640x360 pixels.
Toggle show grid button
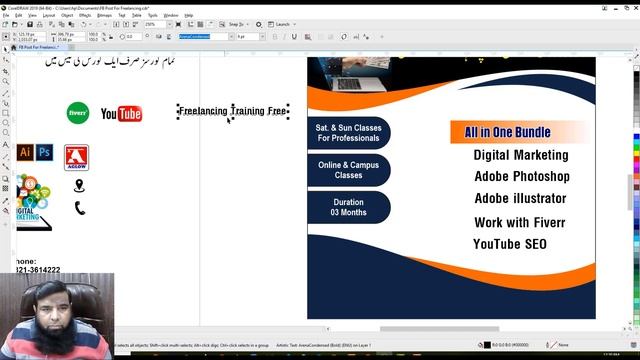tap(200, 24)
